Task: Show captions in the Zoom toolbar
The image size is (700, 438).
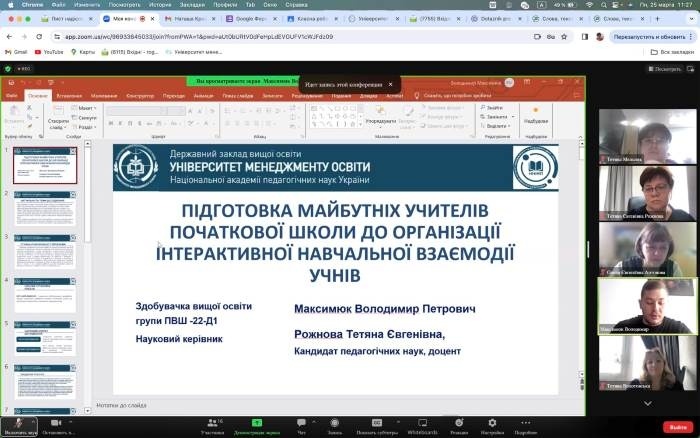Action: [376, 423]
